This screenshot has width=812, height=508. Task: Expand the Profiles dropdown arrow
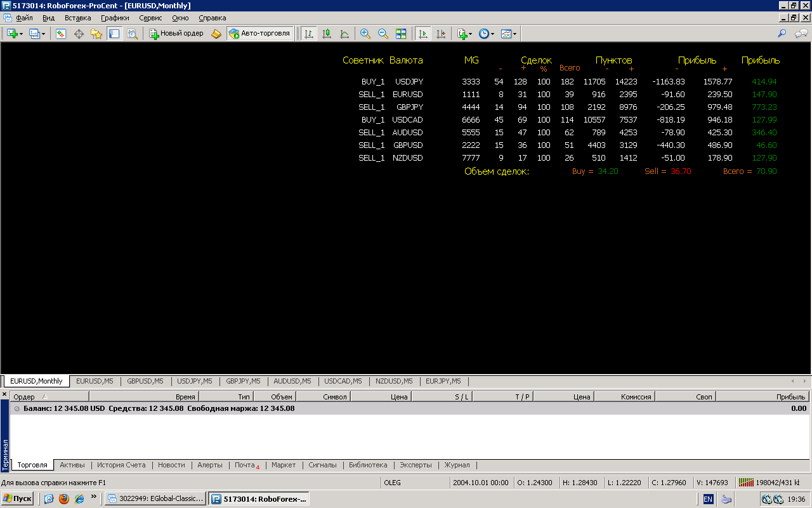click(x=44, y=34)
